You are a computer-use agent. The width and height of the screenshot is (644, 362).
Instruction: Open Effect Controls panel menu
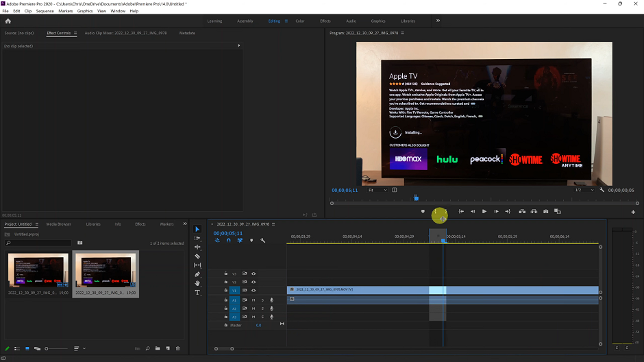[x=75, y=33]
